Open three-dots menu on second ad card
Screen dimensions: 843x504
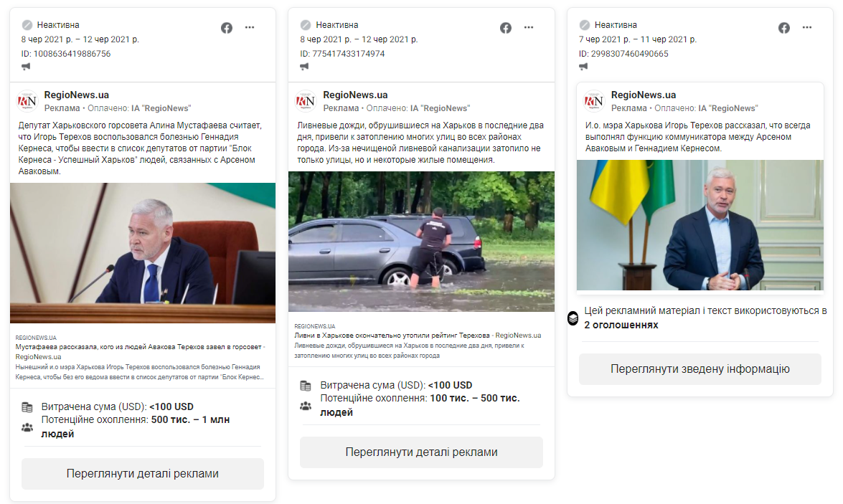tap(529, 27)
